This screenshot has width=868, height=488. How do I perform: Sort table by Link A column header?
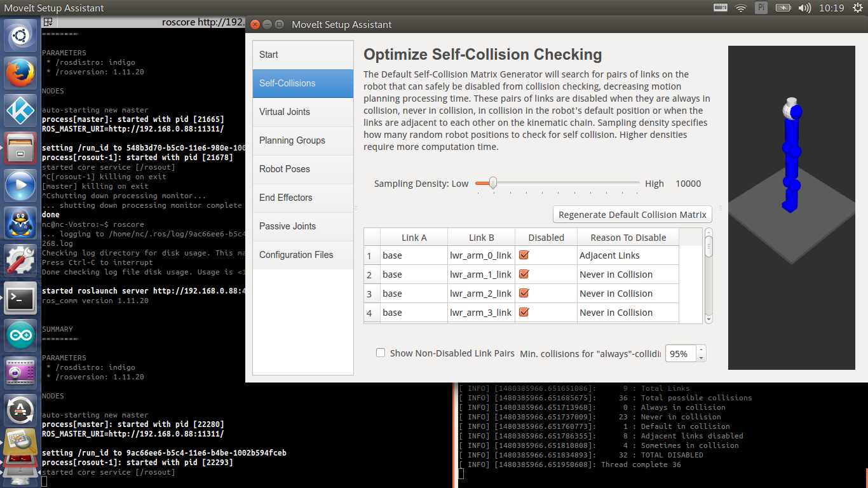tap(414, 237)
